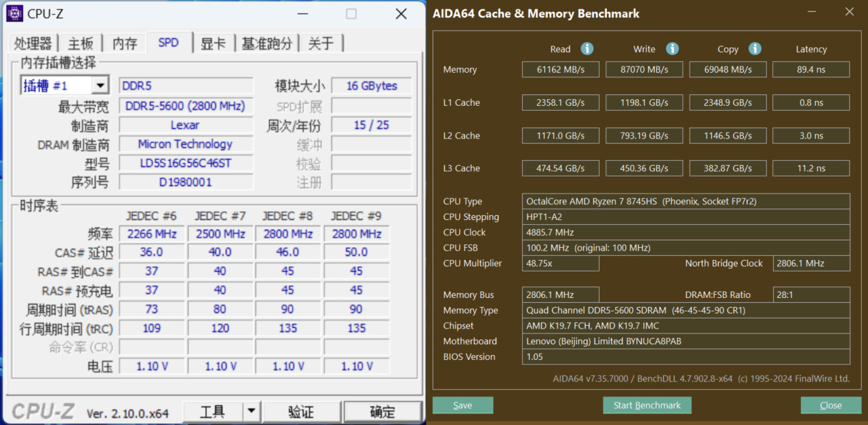Open the 关于 tab
868x425 pixels.
321,43
